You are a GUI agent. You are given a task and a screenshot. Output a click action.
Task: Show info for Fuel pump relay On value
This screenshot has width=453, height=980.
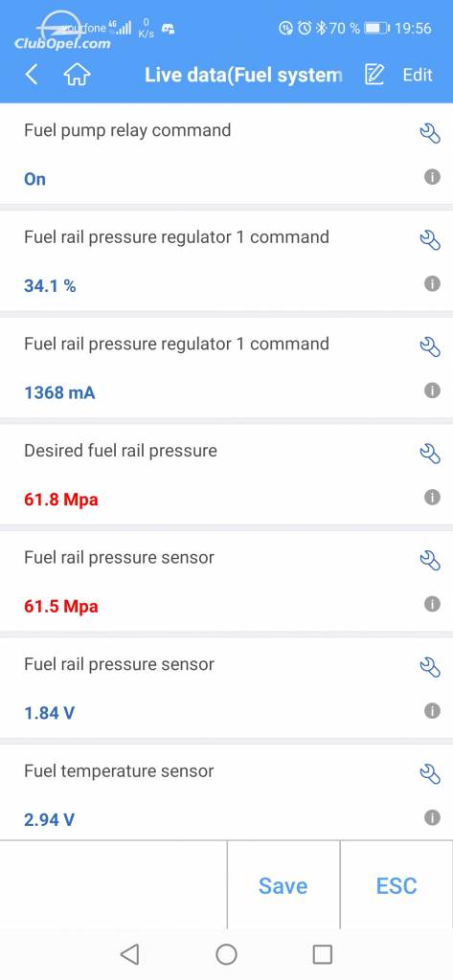coord(432,177)
